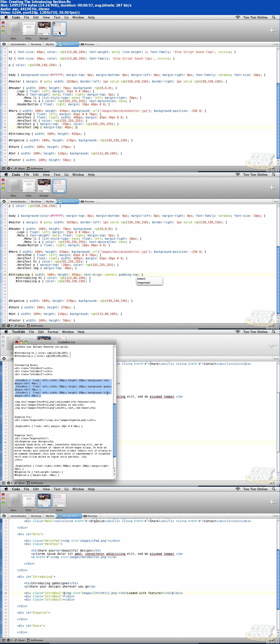The height and width of the screenshot is (644, 280).
Task: Click CSS styles thumbnail in autocomplete frame (00:02:52)
Action: [59, 186]
